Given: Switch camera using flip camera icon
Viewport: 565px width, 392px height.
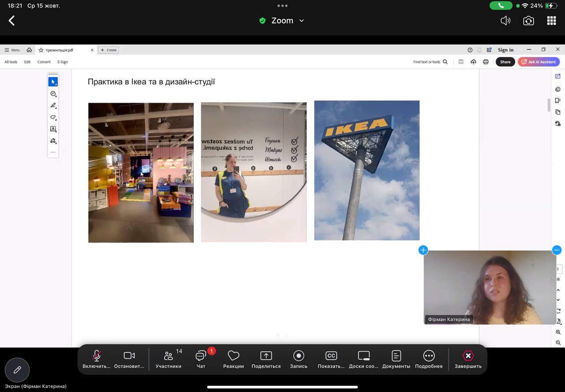Looking at the screenshot, I should (528, 21).
